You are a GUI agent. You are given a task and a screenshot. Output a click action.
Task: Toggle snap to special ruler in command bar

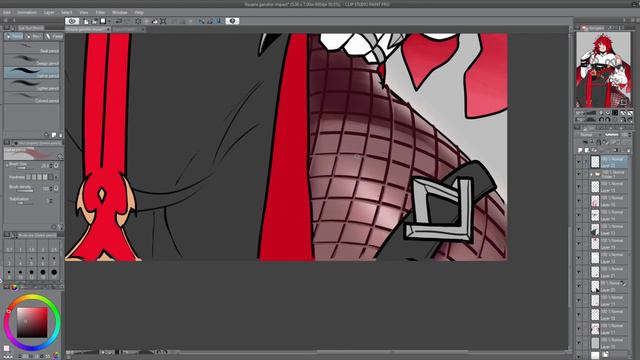(x=210, y=21)
